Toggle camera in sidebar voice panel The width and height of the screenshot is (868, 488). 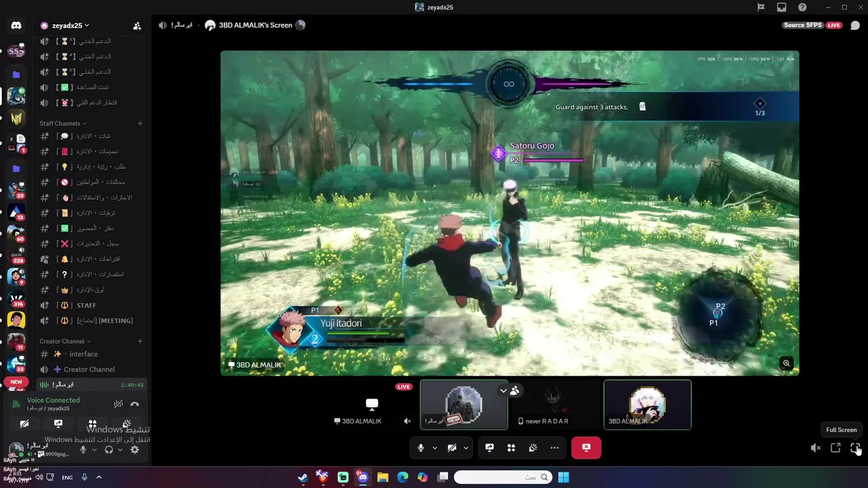tap(24, 424)
